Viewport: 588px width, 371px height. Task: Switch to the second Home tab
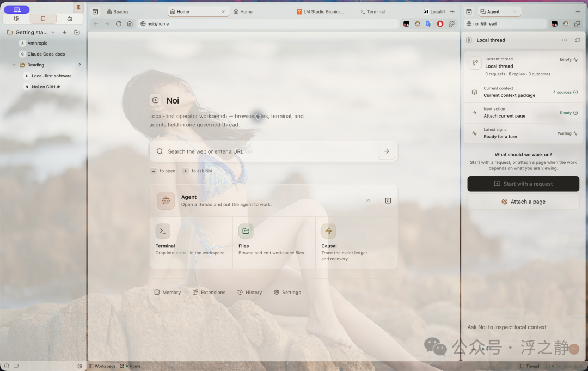(x=243, y=11)
